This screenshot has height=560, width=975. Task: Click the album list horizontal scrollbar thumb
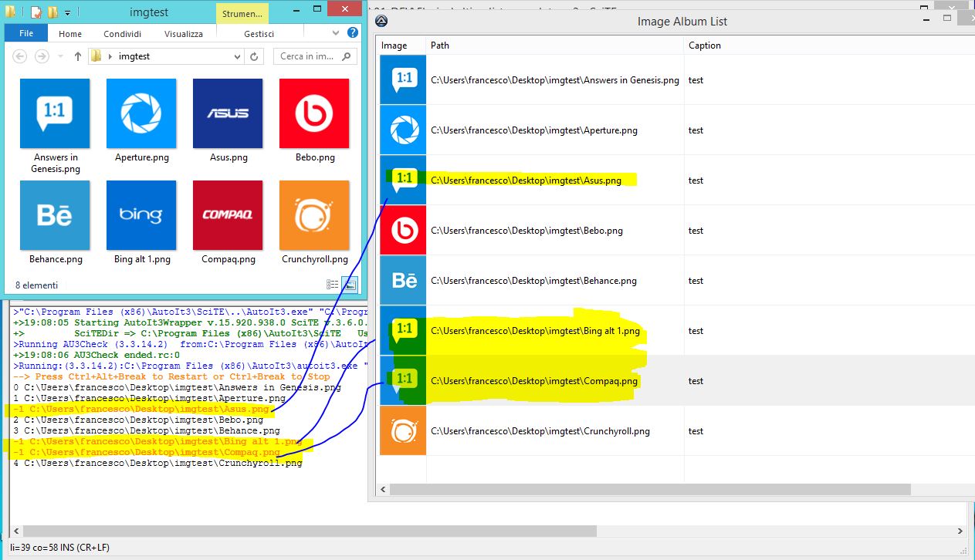click(x=650, y=489)
